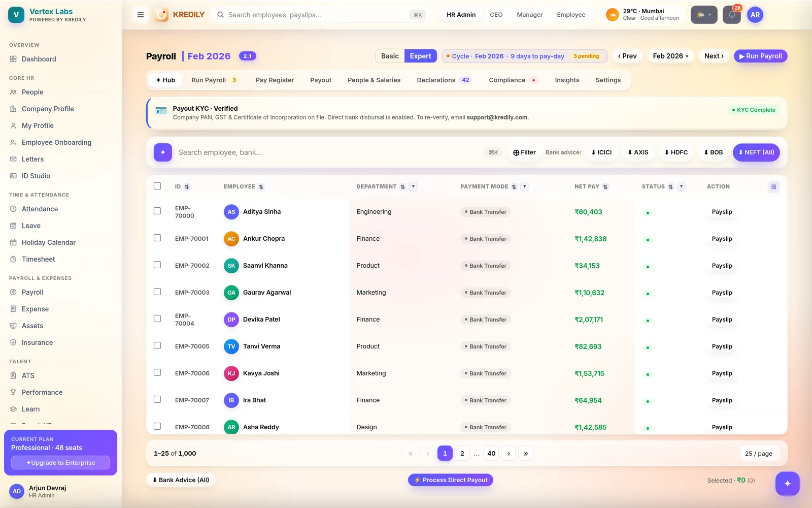
Task: Open Performance in the sidebar
Action: (x=42, y=392)
